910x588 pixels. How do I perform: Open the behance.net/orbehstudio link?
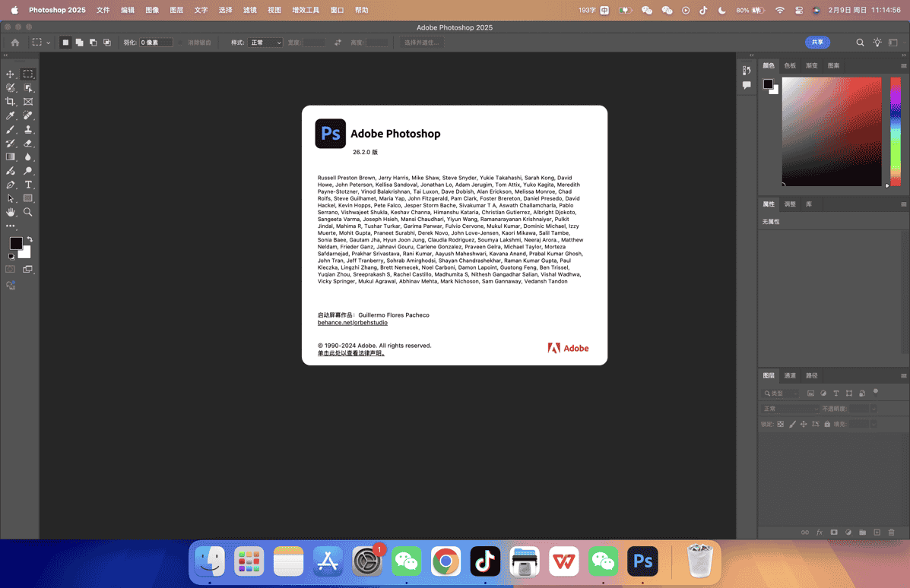352,322
